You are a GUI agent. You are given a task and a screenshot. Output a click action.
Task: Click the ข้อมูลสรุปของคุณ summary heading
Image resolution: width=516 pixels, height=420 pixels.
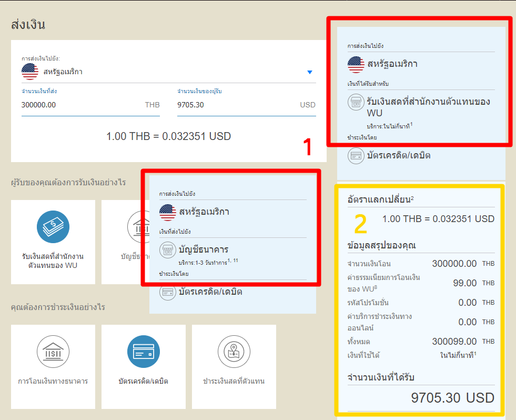[x=382, y=245]
